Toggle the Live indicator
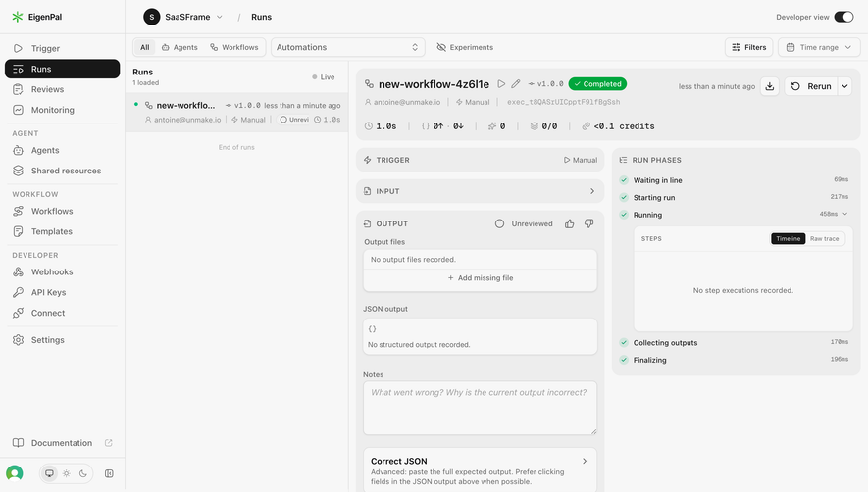This screenshot has width=868, height=492. pos(324,76)
